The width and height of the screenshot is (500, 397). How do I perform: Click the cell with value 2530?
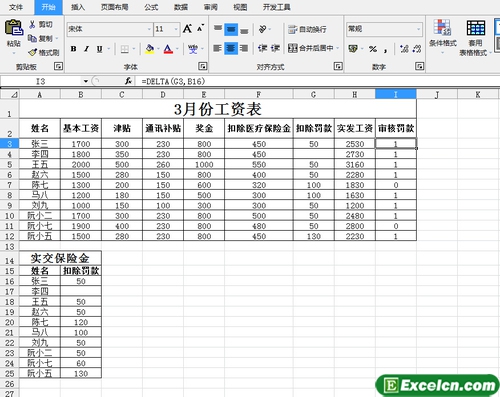click(355, 144)
